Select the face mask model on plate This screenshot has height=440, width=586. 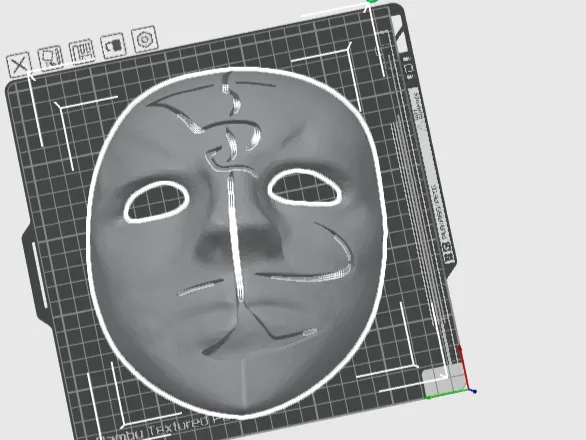point(237,242)
